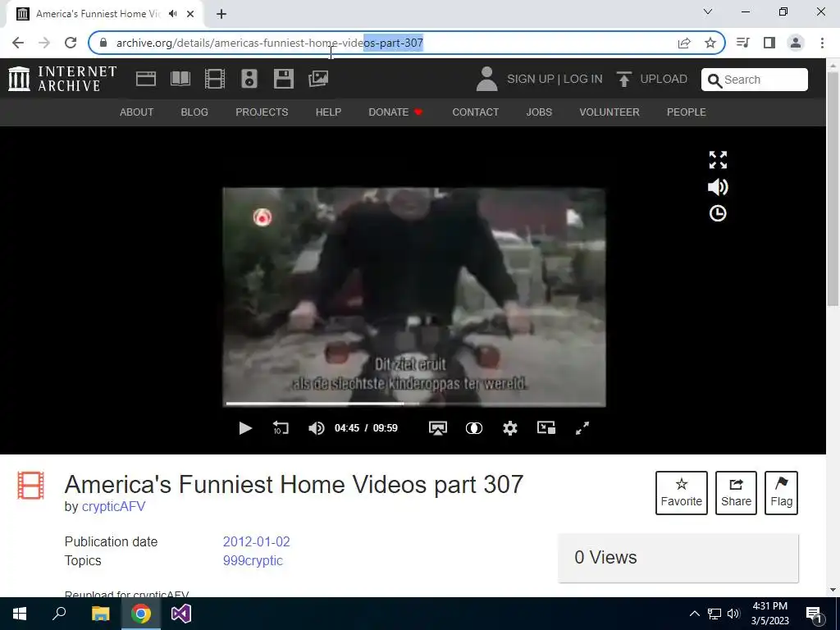Open File Explorer from the taskbar
Viewport: 840px width, 630px height.
pyautogui.click(x=100, y=614)
